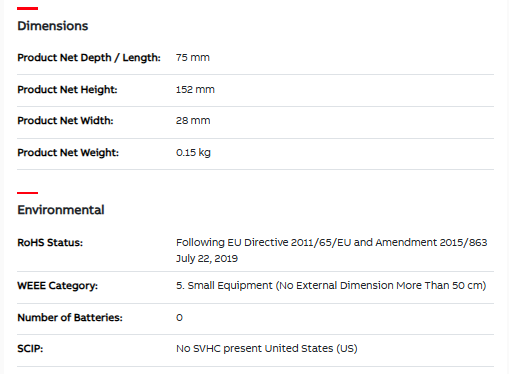Click the EU Directive 2011/65/EU text

click(289, 242)
